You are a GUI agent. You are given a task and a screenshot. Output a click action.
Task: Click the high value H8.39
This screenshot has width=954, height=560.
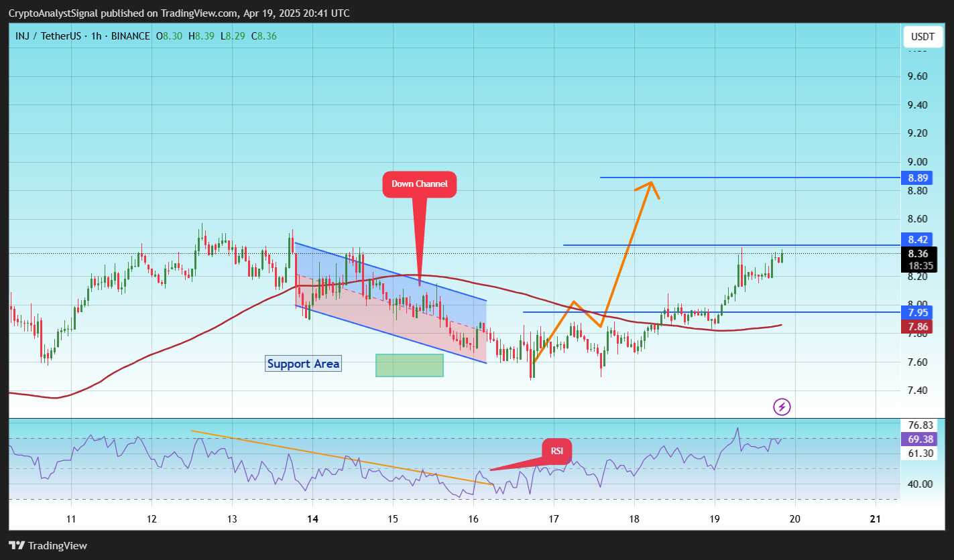click(202, 36)
